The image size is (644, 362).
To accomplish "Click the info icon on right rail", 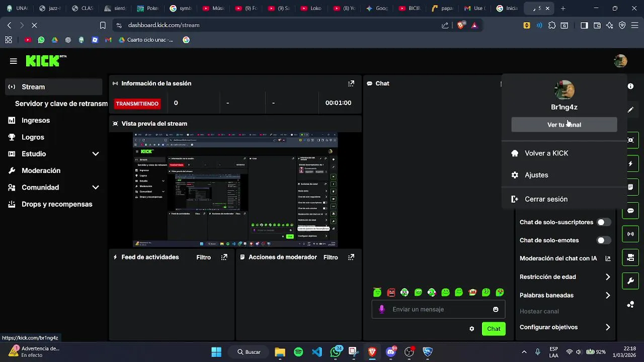I will pyautogui.click(x=630, y=86).
